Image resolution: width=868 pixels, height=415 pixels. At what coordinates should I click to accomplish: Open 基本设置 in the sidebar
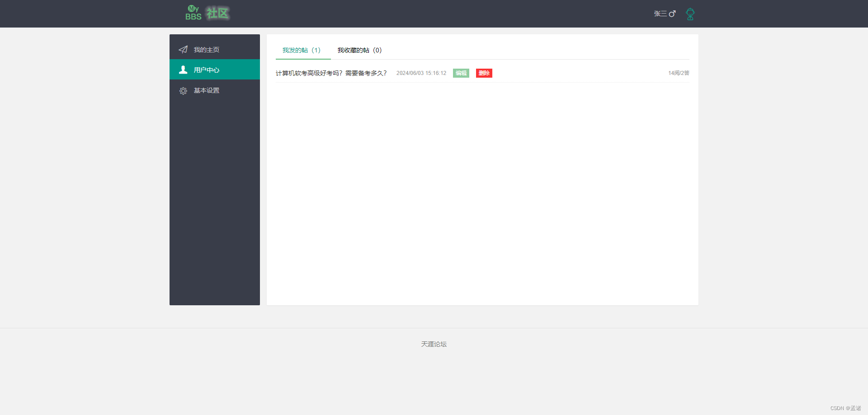(215, 90)
